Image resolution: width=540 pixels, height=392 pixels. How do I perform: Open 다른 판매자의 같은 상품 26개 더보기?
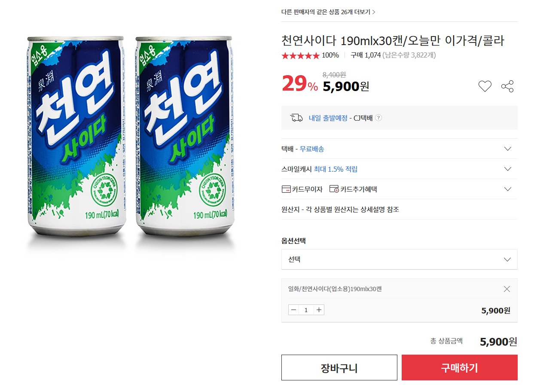click(328, 12)
